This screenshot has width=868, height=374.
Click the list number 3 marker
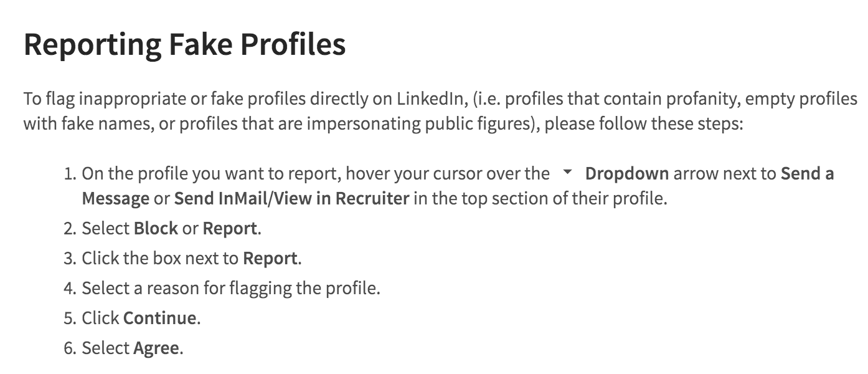pos(70,259)
